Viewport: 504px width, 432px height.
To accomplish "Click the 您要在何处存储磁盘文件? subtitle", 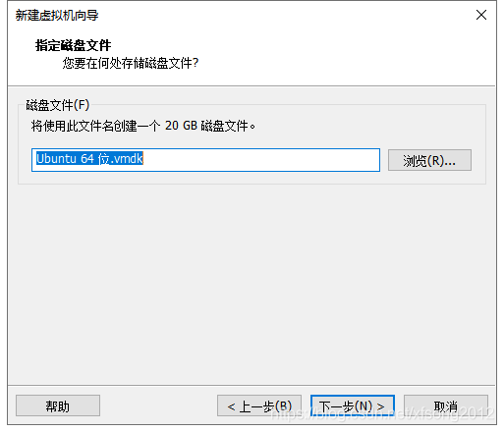I will [x=131, y=63].
